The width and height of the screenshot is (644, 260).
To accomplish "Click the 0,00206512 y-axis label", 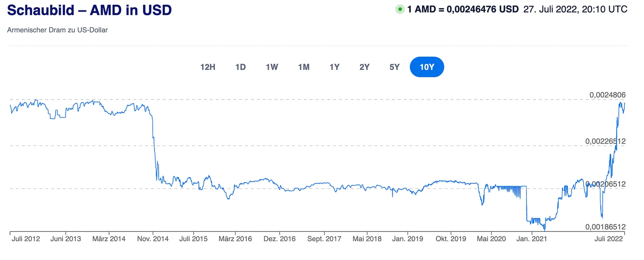I will click(x=605, y=184).
